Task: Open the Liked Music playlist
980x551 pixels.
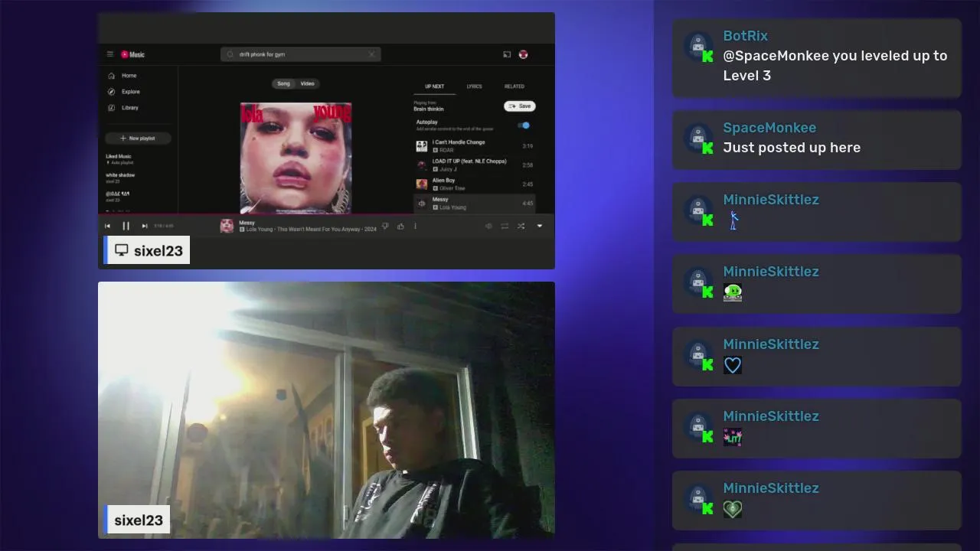Action: point(119,159)
